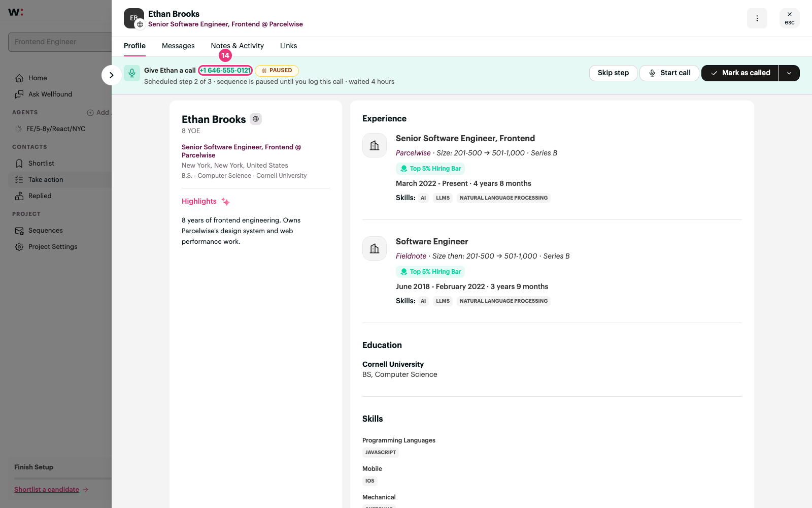Click the Home icon in sidebar
The height and width of the screenshot is (508, 812).
(x=19, y=78)
